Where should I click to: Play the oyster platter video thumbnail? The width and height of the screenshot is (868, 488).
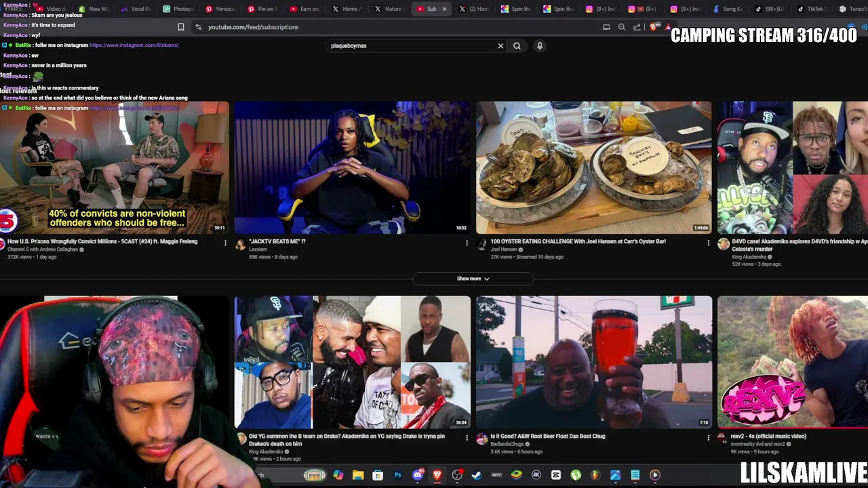594,167
